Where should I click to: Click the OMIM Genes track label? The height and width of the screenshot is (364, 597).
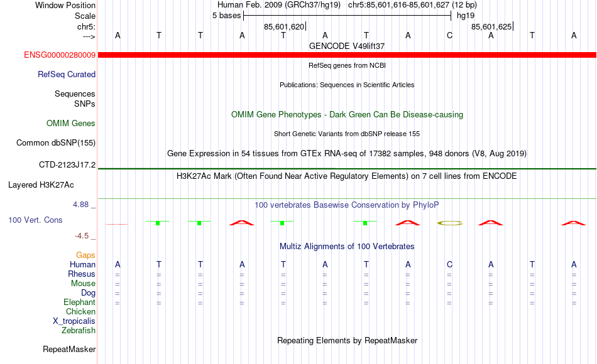71,123
